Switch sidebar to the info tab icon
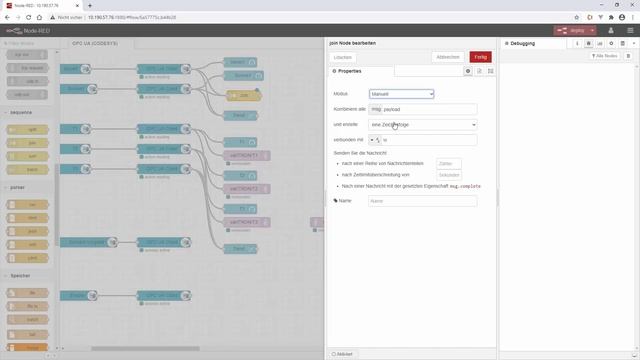Screen dimensions: 640x360 (577, 43)
